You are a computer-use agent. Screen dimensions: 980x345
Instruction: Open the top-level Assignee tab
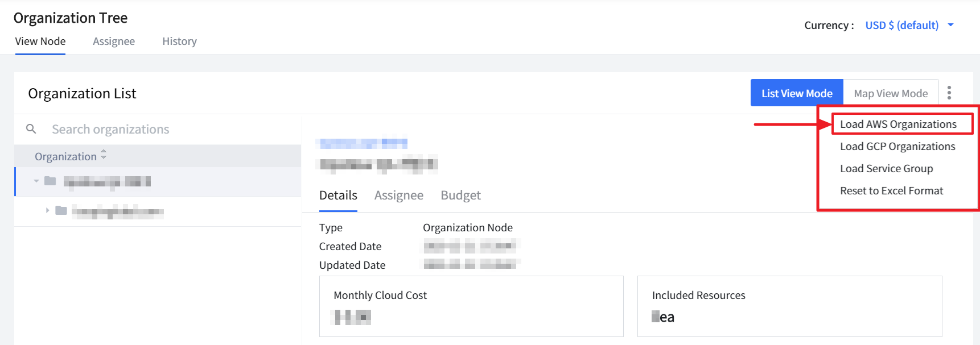pyautogui.click(x=114, y=41)
